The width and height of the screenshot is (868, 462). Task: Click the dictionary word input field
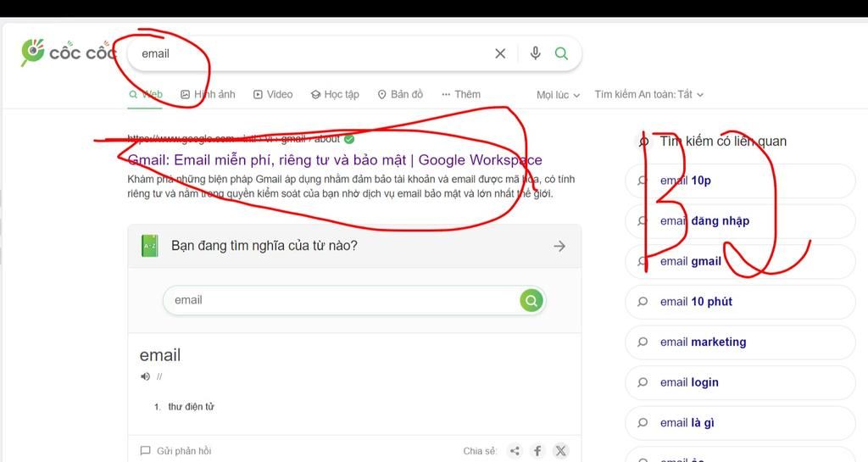click(339, 300)
